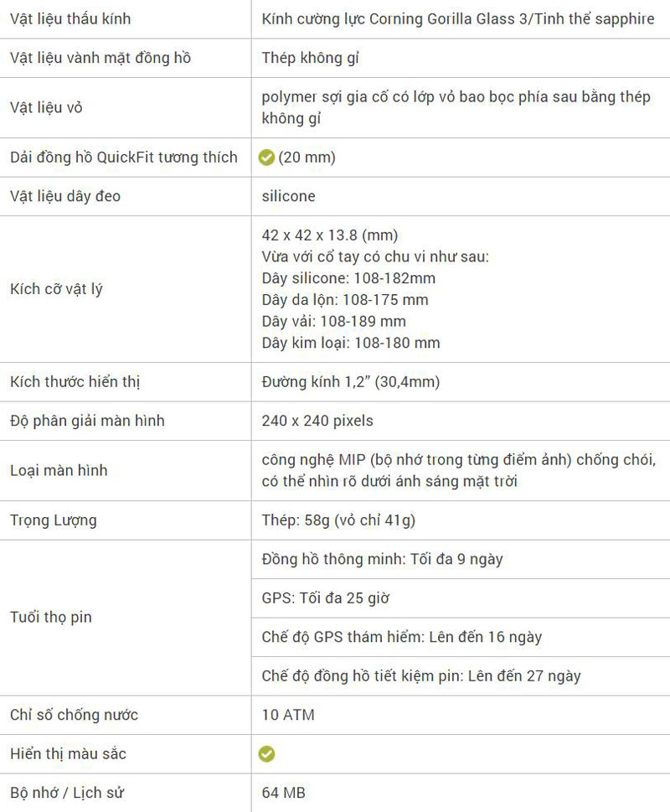The width and height of the screenshot is (670, 812).
Task: Click the green checkmark for Hiển thị màu sắc
Action: tap(266, 754)
